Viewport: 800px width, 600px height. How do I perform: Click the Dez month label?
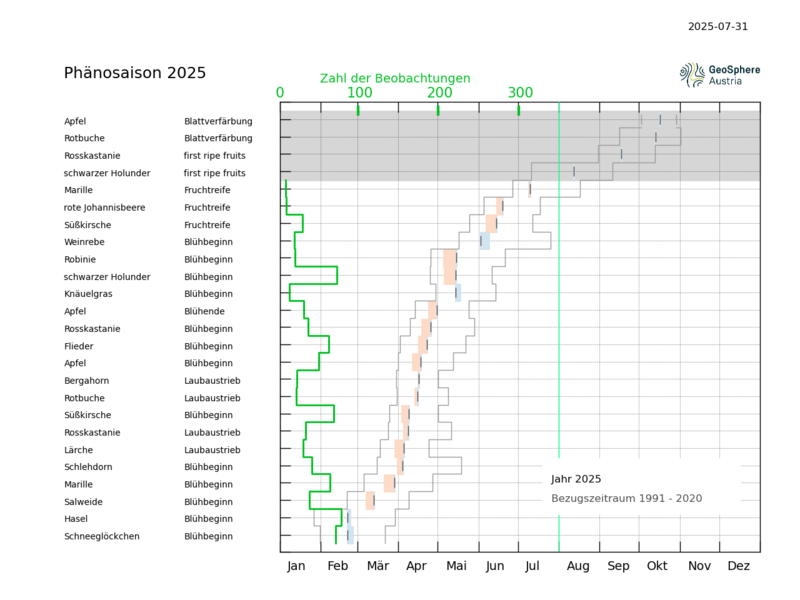point(738,566)
